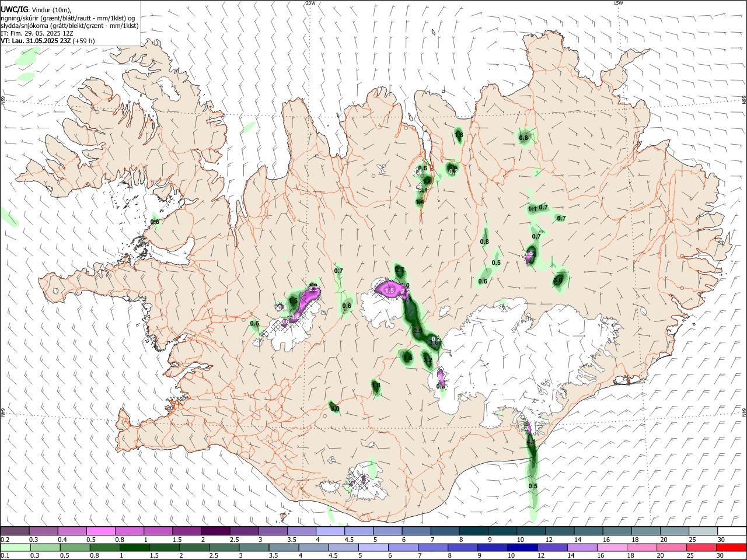This screenshot has height=560, width=747.
Task: Click the rain swatch between 25 and 30
Action: click(703, 548)
